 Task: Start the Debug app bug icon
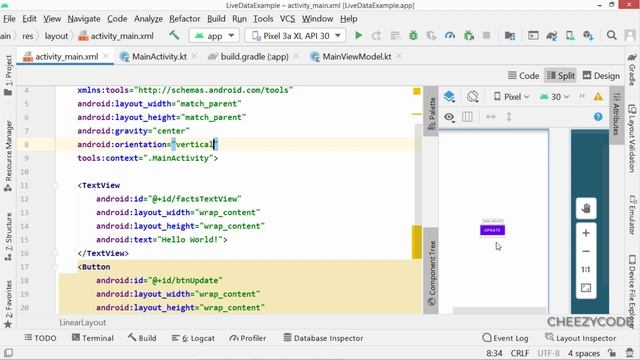(x=413, y=36)
